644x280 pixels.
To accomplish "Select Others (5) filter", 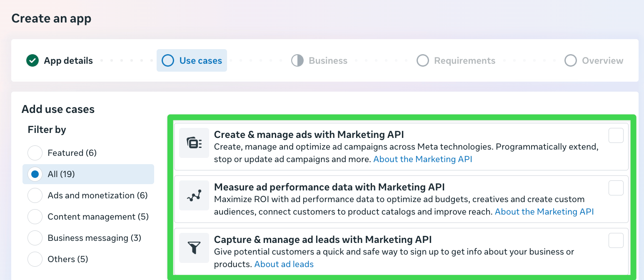I will [x=88, y=259].
